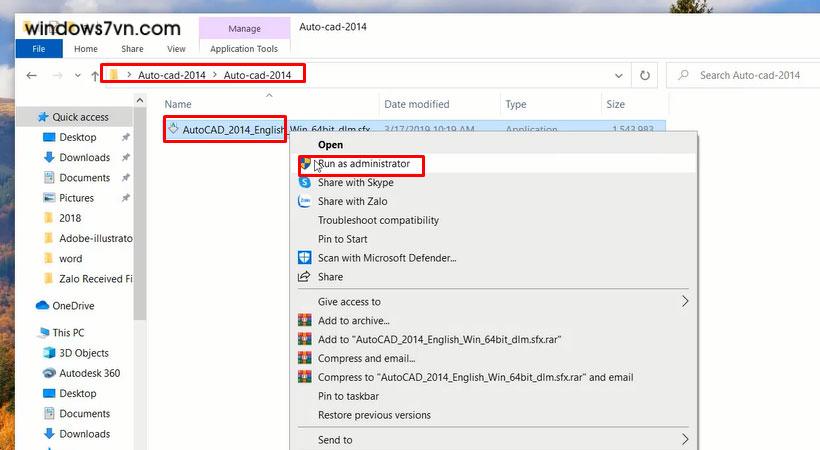Click the Zalo icon in context menu
The image size is (820, 450).
click(x=305, y=201)
